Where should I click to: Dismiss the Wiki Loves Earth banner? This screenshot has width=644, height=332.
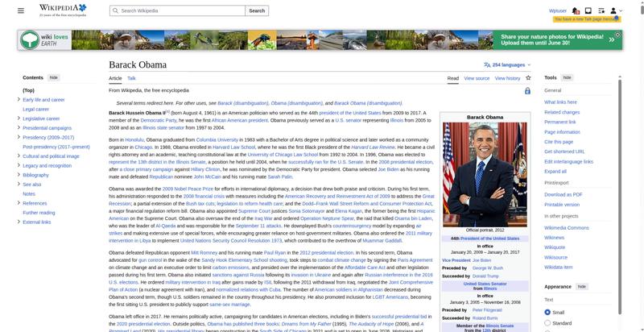pyautogui.click(x=617, y=35)
